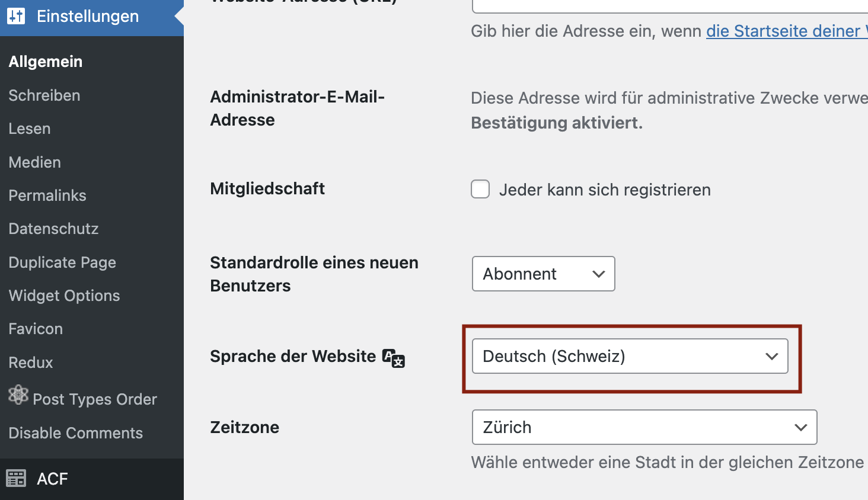Open the ACF menu item
The height and width of the screenshot is (500, 868).
[52, 479]
